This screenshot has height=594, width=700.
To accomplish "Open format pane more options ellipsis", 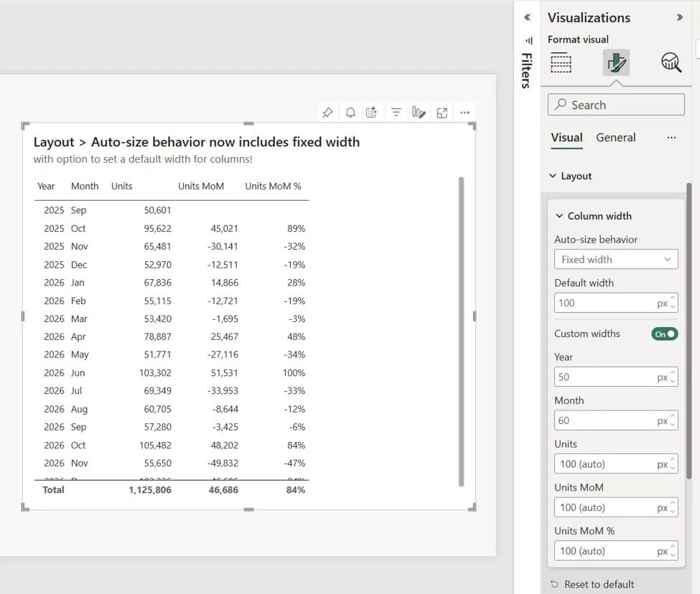I will click(671, 138).
